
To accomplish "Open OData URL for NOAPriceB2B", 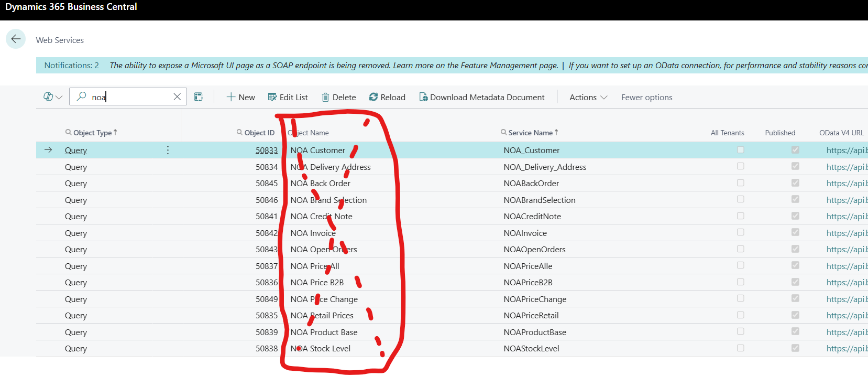I will (x=847, y=282).
